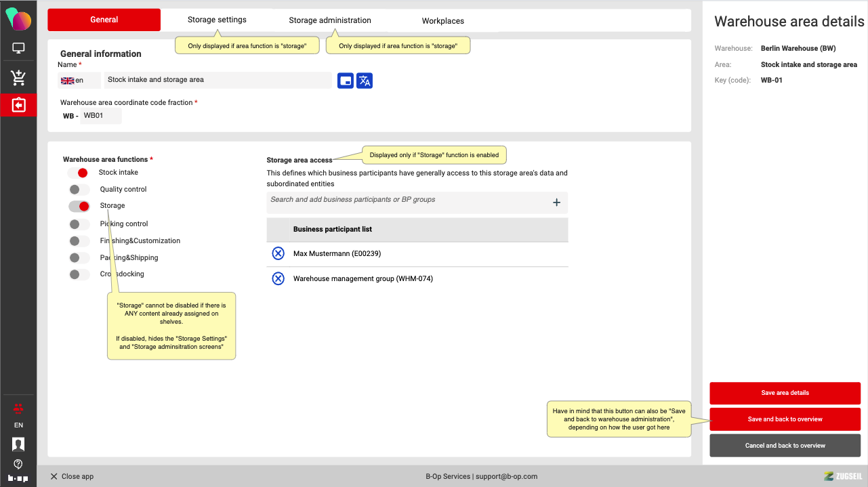Image resolution: width=868 pixels, height=487 pixels.
Task: Open the shopping cart icon in the sidebar
Action: pos(18,78)
